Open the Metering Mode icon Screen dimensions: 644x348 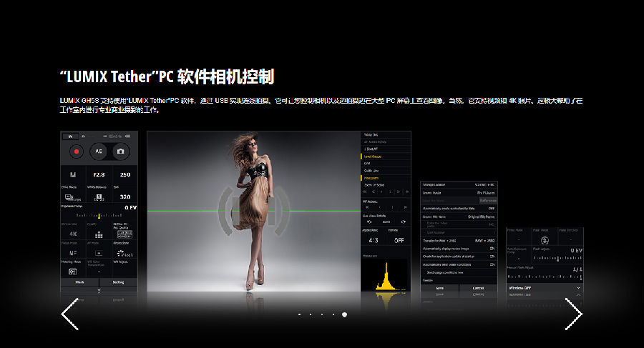click(x=73, y=272)
